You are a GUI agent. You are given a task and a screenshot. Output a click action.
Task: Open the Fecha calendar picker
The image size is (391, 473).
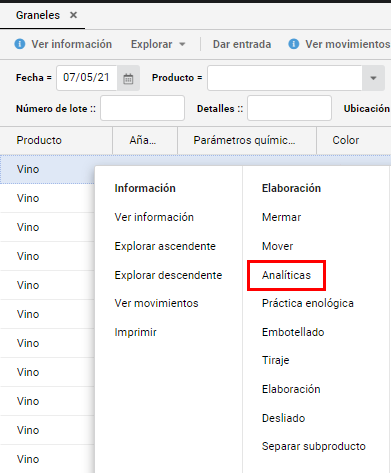tap(128, 79)
